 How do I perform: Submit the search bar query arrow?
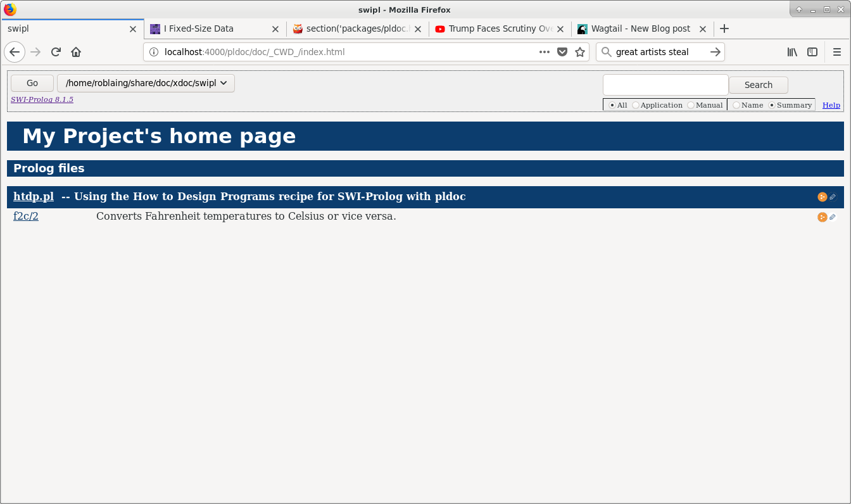tap(715, 52)
